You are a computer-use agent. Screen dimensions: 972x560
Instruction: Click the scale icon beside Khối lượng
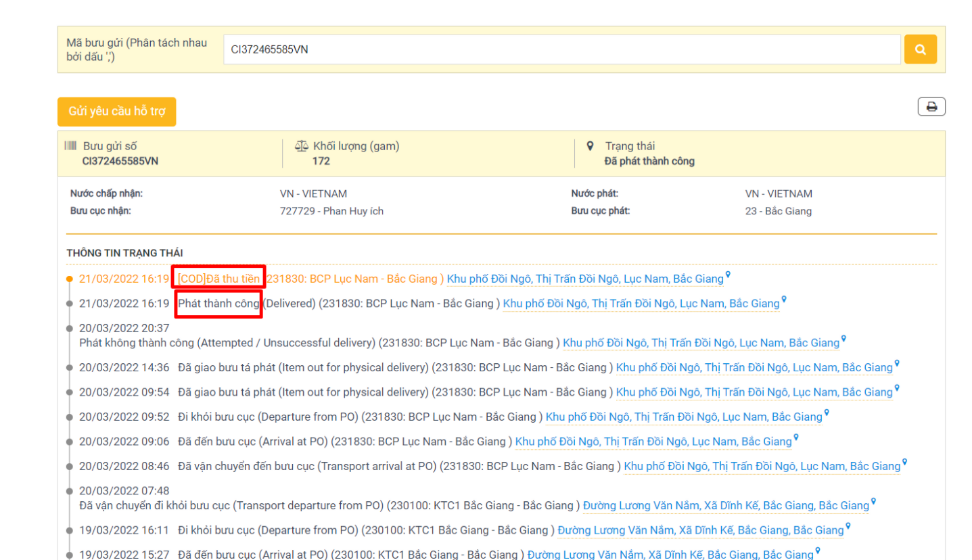tap(301, 146)
